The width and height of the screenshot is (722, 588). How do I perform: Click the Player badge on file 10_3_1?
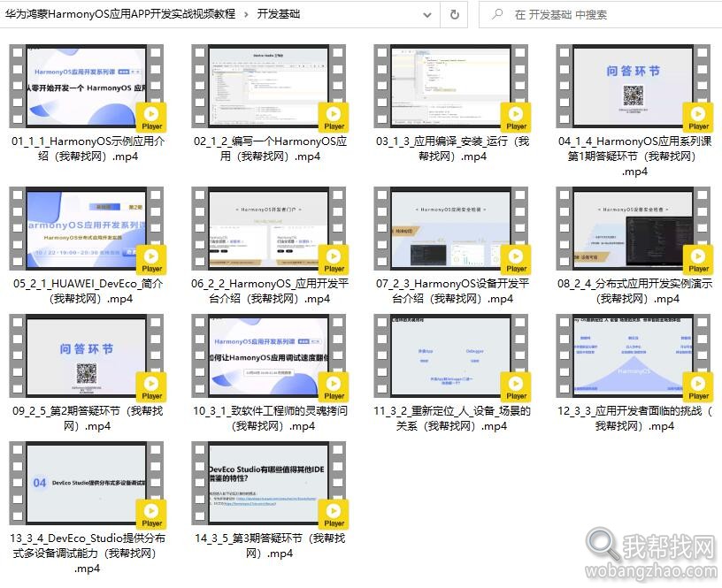[x=334, y=388]
